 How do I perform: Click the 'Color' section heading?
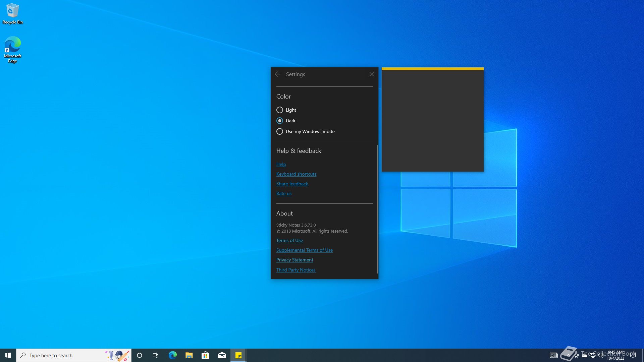tap(283, 97)
